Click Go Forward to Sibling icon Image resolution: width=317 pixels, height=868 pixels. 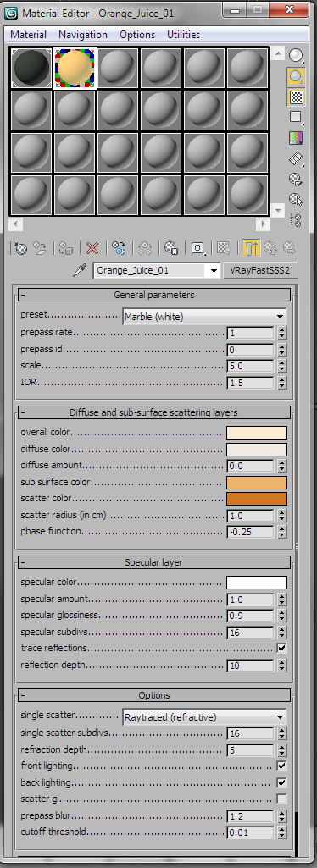point(289,248)
